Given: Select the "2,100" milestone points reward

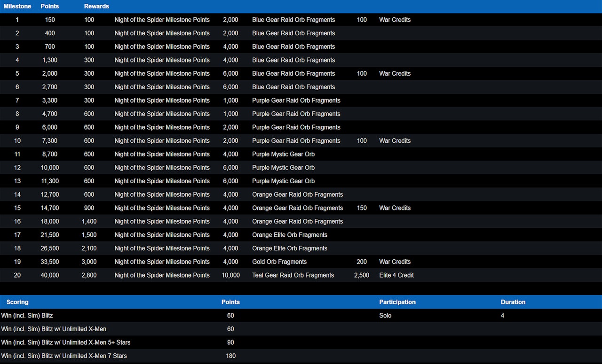Looking at the screenshot, I should 89,248.
